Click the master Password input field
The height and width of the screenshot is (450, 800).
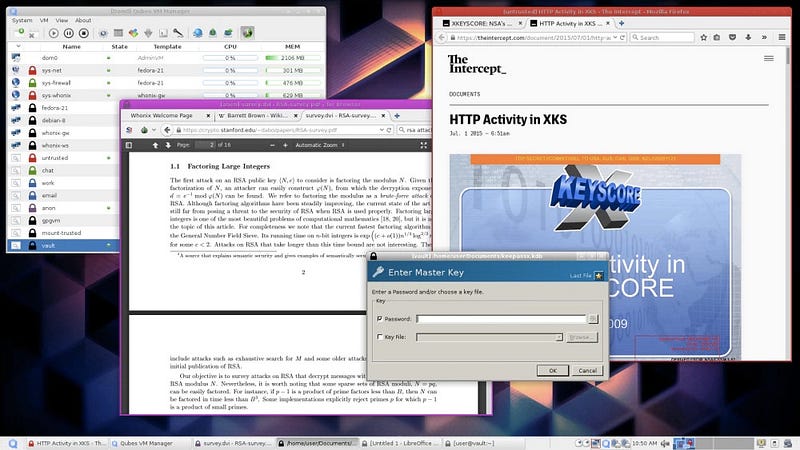[x=501, y=319]
